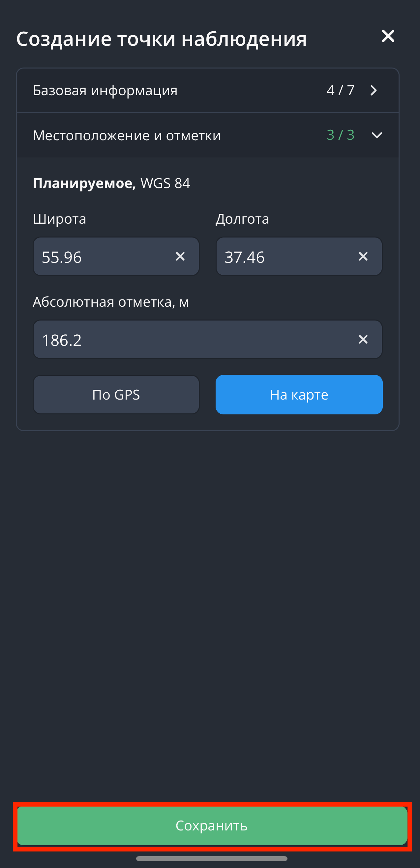Tap the Создание точки наблюдения title

(161, 39)
